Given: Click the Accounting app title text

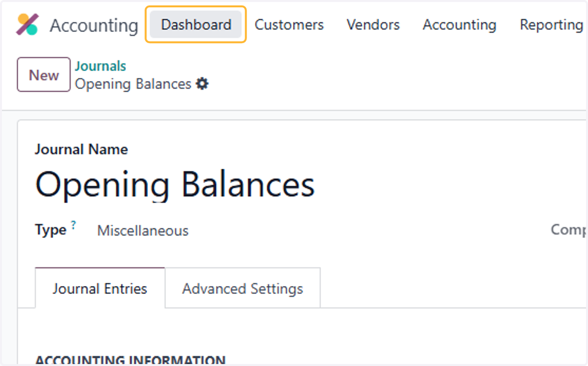Looking at the screenshot, I should click(x=94, y=25).
